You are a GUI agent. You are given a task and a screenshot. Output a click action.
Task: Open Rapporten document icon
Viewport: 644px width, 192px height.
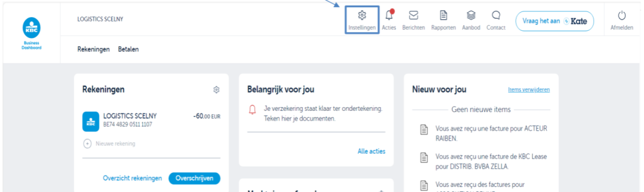pos(444,15)
